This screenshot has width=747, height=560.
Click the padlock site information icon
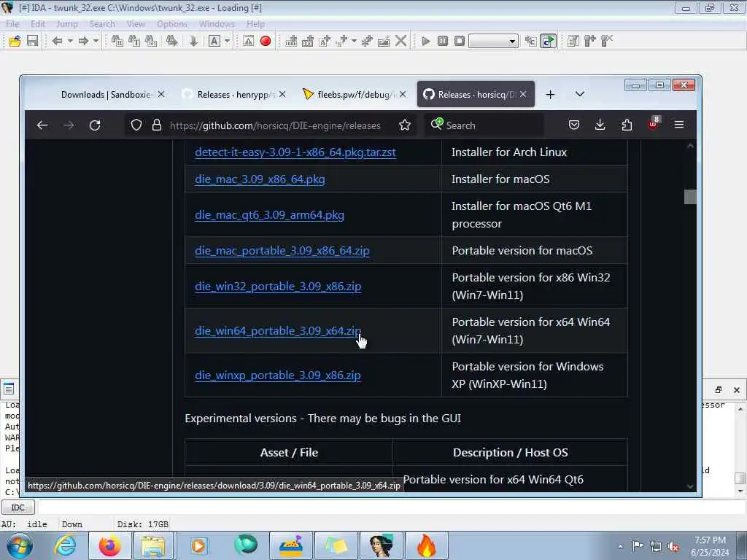pos(157,125)
